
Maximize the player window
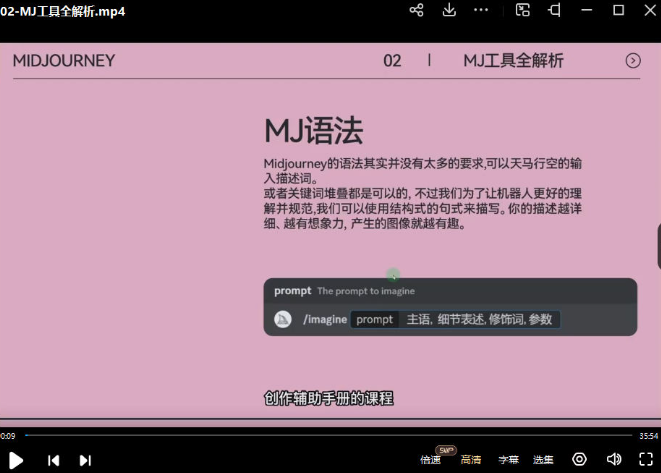click(618, 10)
